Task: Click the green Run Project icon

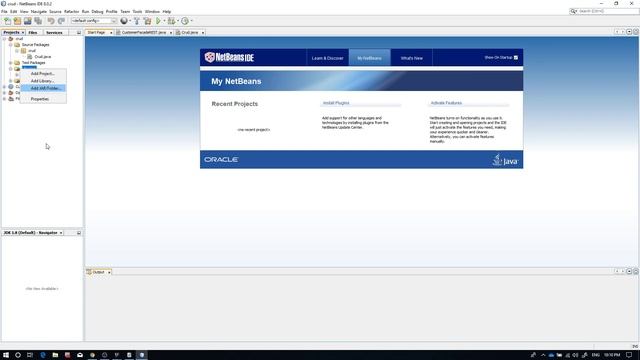Action: pyautogui.click(x=158, y=21)
